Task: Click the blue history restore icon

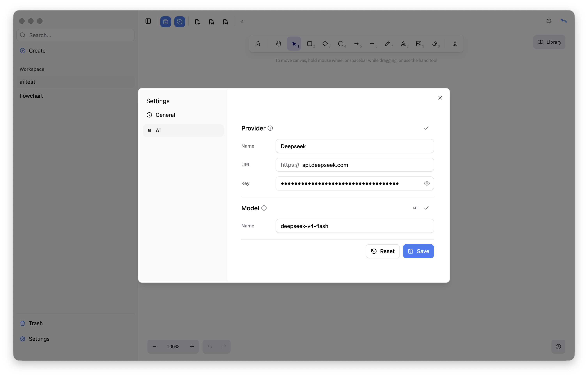Action: click(x=180, y=22)
